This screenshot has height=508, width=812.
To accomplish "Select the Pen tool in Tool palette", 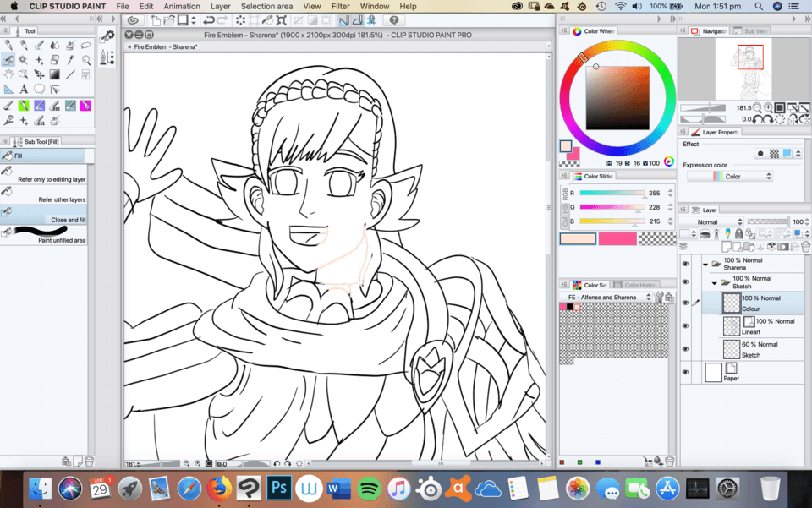I will (8, 45).
